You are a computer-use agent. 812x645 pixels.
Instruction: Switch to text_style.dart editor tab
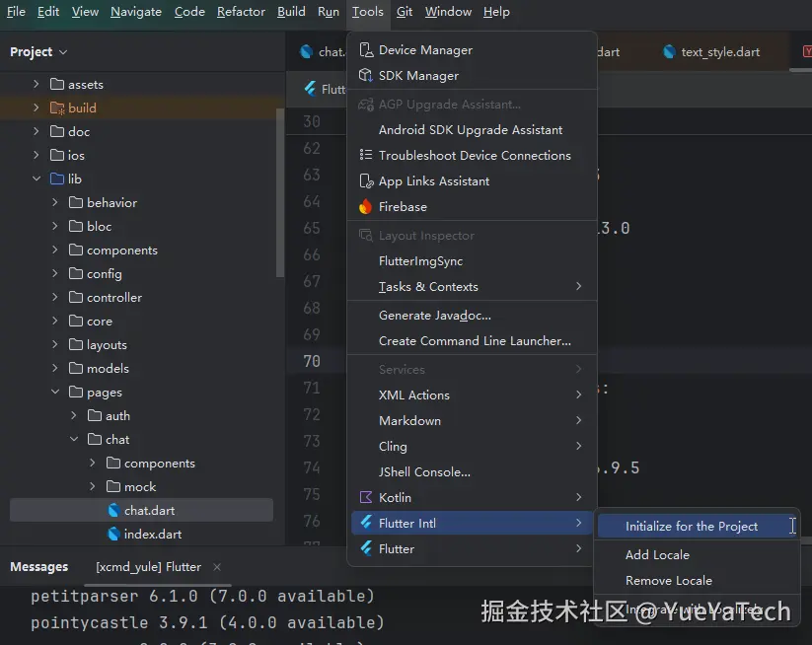click(x=712, y=51)
